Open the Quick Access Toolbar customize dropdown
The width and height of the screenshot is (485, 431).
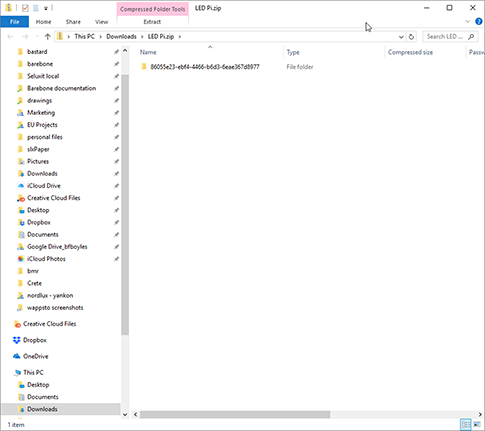point(46,8)
